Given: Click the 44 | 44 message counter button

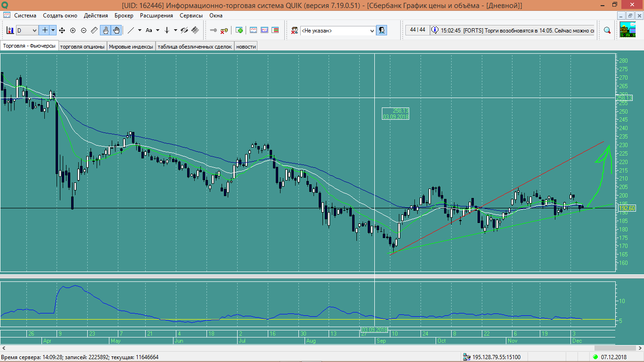Looking at the screenshot, I should point(417,30).
